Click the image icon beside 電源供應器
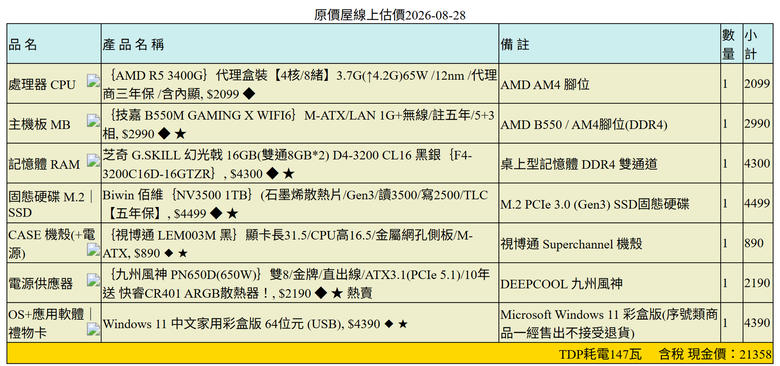 point(94,280)
